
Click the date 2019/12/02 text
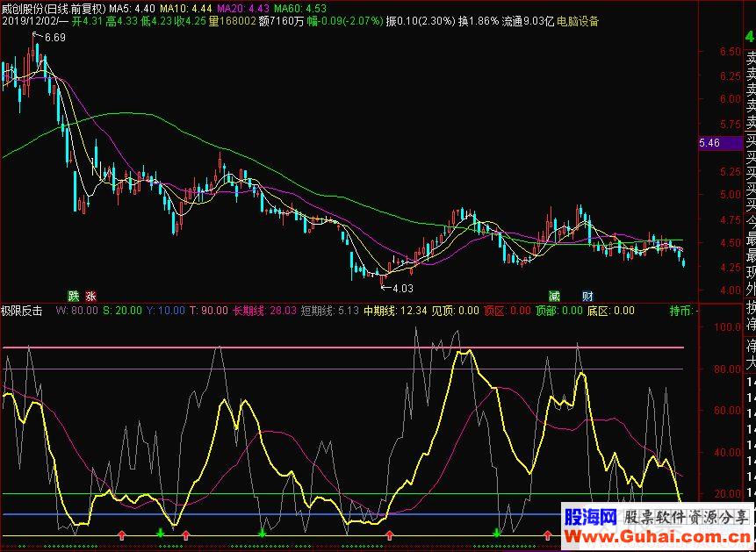tap(29, 21)
